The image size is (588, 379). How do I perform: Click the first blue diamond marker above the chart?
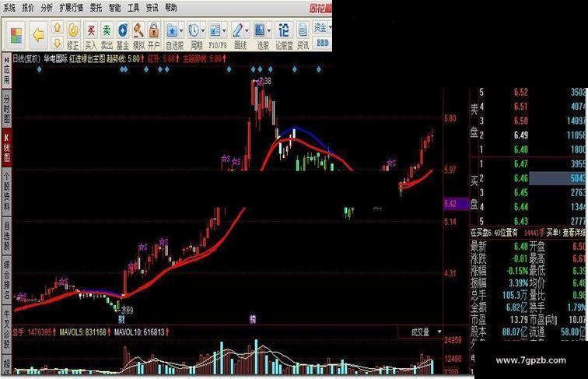click(x=40, y=69)
